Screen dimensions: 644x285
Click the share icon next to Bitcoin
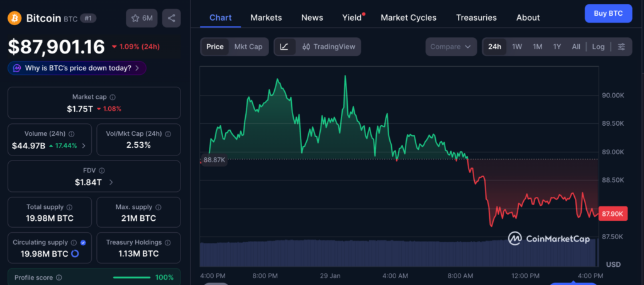(x=171, y=18)
